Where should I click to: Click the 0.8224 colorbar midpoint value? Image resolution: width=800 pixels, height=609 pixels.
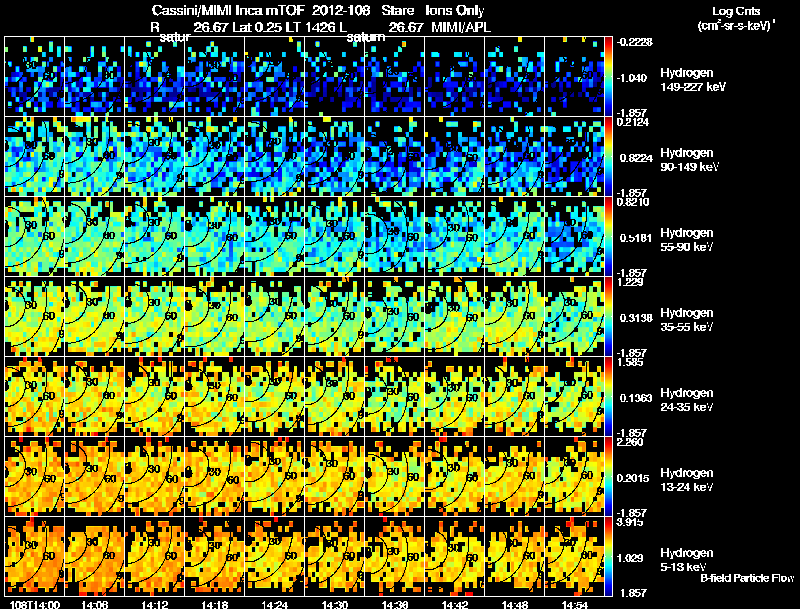636,158
